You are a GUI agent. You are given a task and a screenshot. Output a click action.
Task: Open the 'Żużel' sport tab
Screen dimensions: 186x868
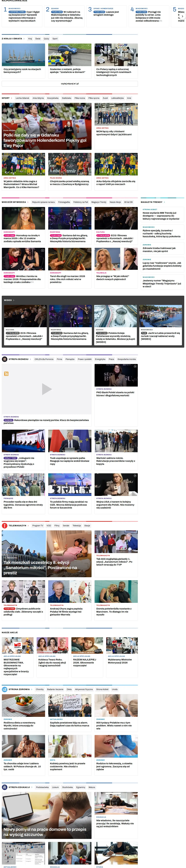pyautogui.click(x=105, y=98)
